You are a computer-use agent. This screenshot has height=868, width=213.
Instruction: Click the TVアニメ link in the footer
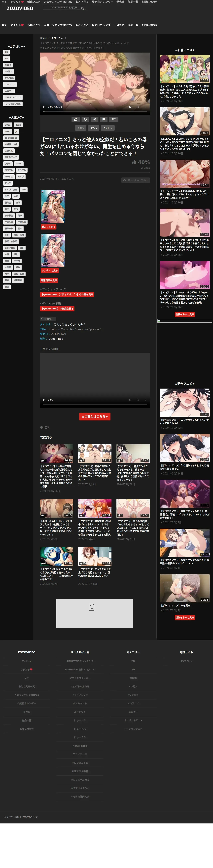click(133, 695)
